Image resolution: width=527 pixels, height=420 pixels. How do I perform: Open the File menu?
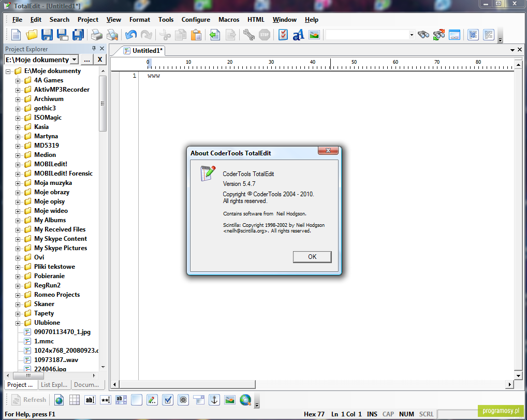tap(17, 20)
